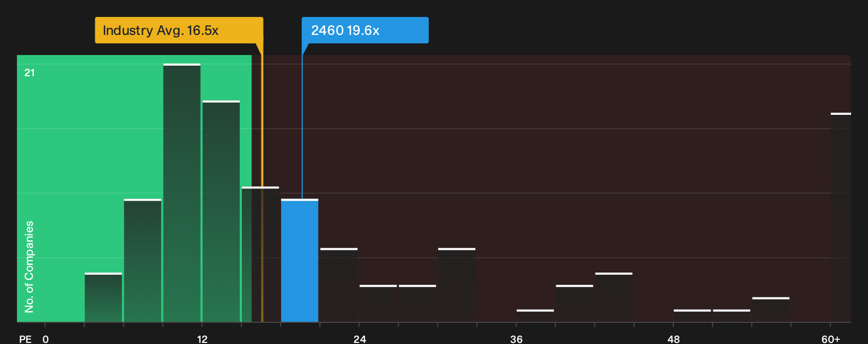This screenshot has height=344, width=868.
Task: Click the '36' x-axis tick label
Action: 517,339
